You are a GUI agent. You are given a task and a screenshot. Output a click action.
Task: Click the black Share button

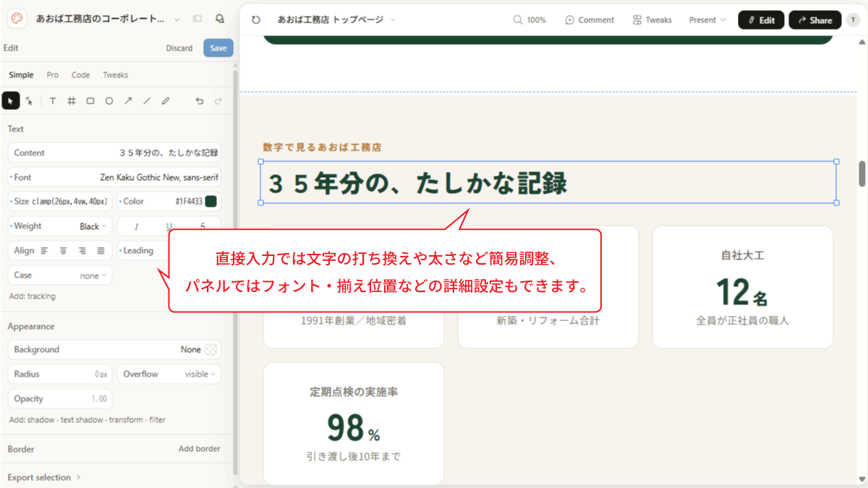(815, 20)
